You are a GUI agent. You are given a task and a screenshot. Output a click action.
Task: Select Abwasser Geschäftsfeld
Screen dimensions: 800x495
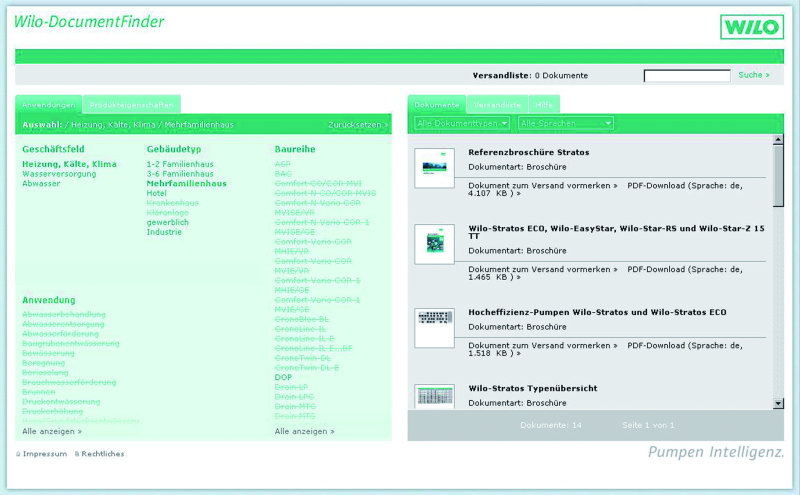[41, 183]
